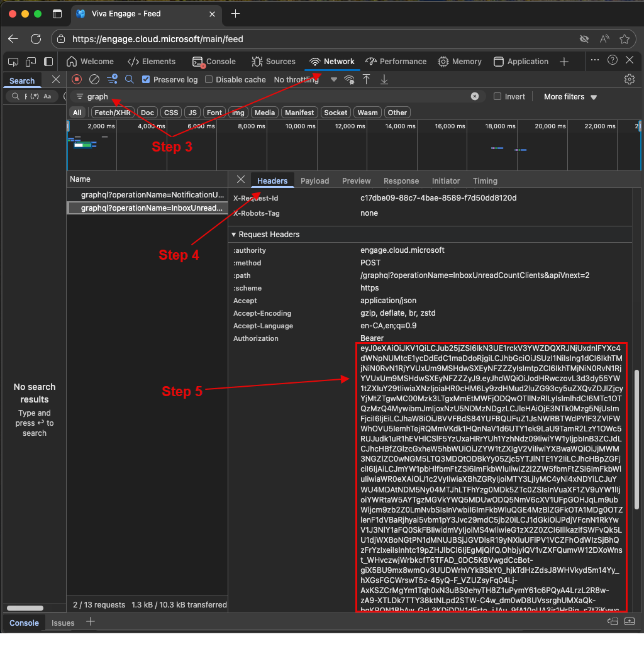Open the Preview details tab
The image size is (644, 649).
pos(356,181)
